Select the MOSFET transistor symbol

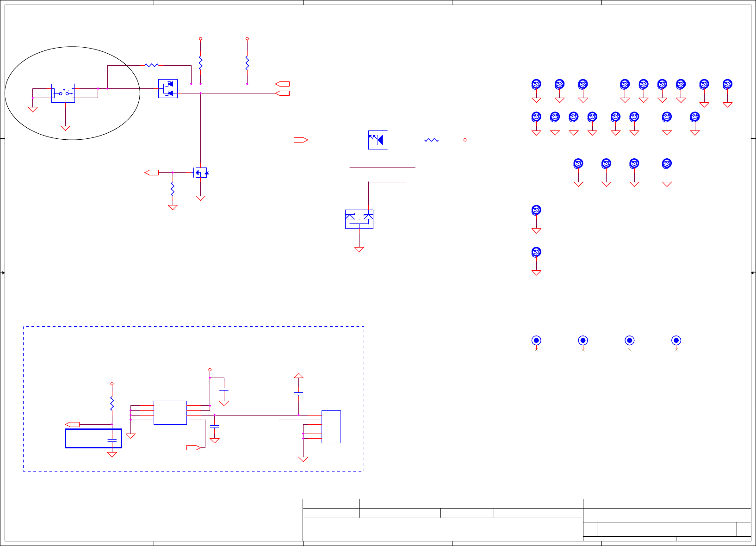(200, 173)
